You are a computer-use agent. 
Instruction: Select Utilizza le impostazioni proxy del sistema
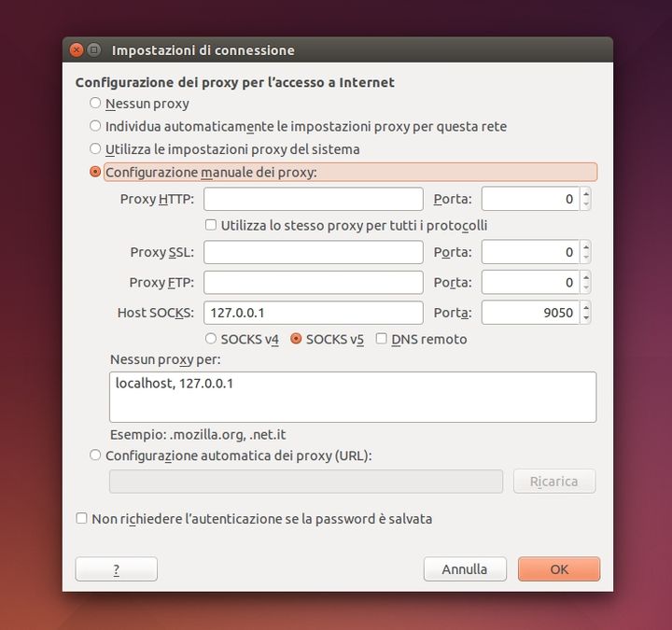pos(95,148)
